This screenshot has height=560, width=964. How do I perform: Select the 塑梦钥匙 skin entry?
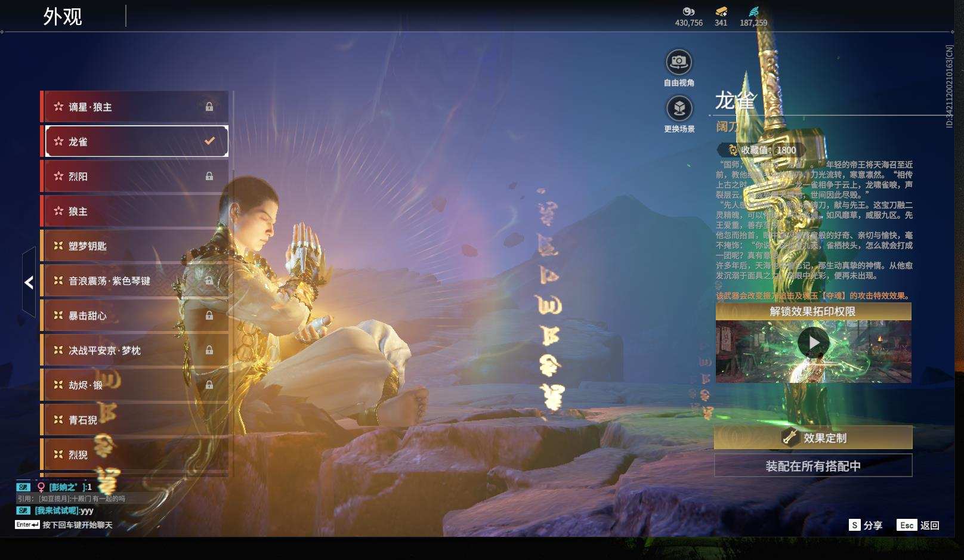[134, 246]
